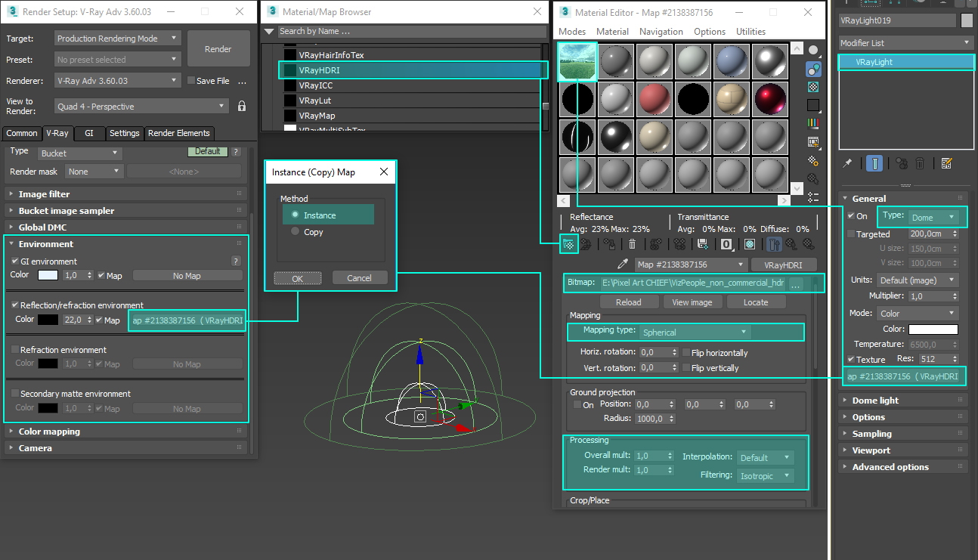The height and width of the screenshot is (560, 978).
Task: Select the Instance radio button
Action: pyautogui.click(x=295, y=215)
